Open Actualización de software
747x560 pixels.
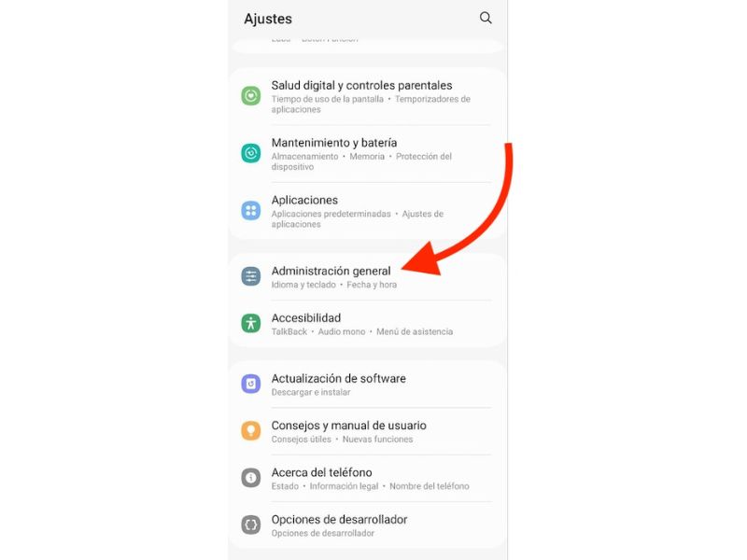[x=367, y=385]
